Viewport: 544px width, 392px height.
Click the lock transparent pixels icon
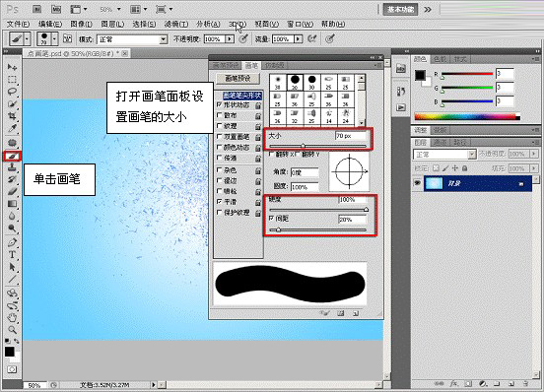(x=437, y=168)
